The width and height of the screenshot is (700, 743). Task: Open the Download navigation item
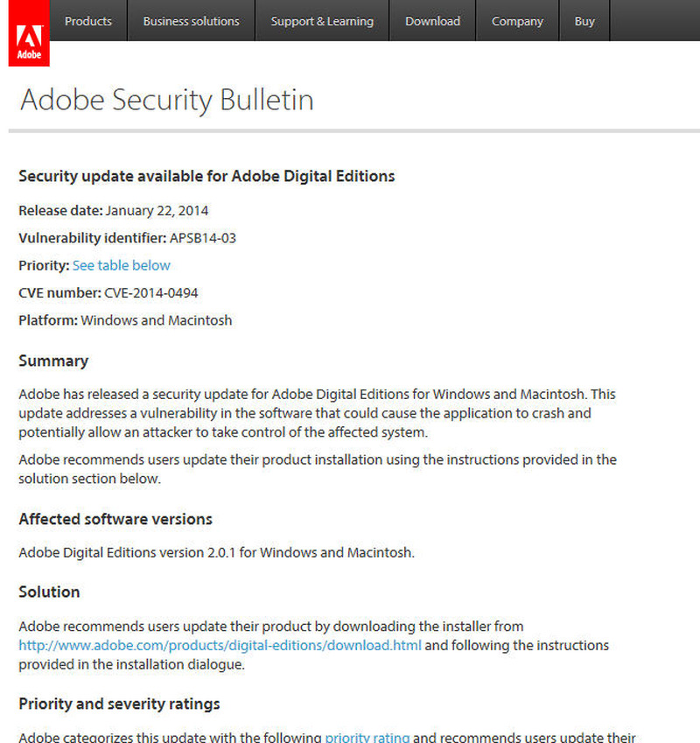pyautogui.click(x=432, y=21)
